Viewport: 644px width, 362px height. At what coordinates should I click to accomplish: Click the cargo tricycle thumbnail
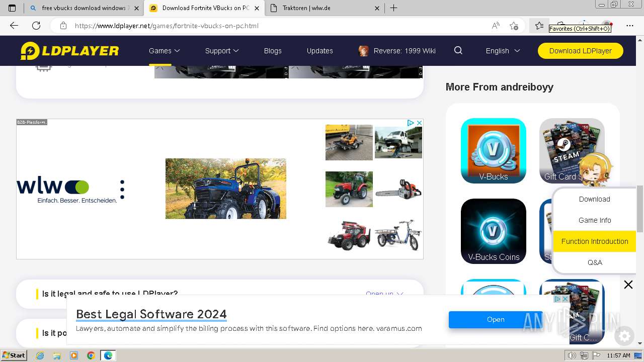tap(398, 235)
